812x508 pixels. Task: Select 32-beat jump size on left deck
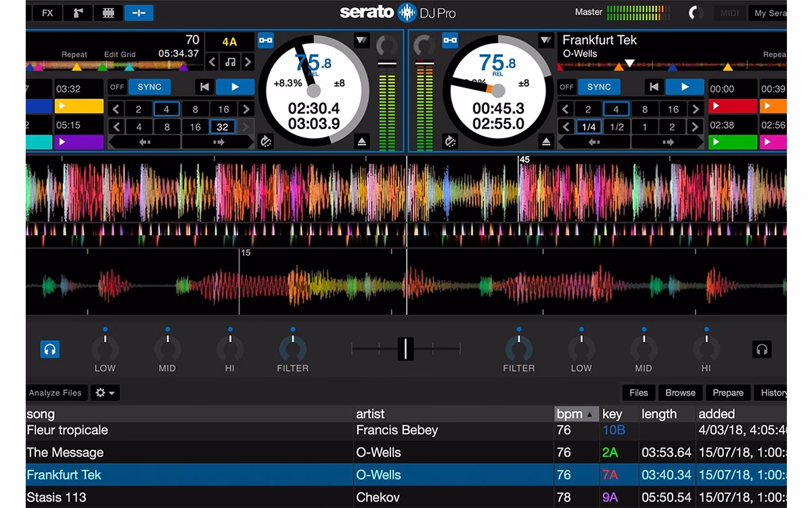[223, 127]
